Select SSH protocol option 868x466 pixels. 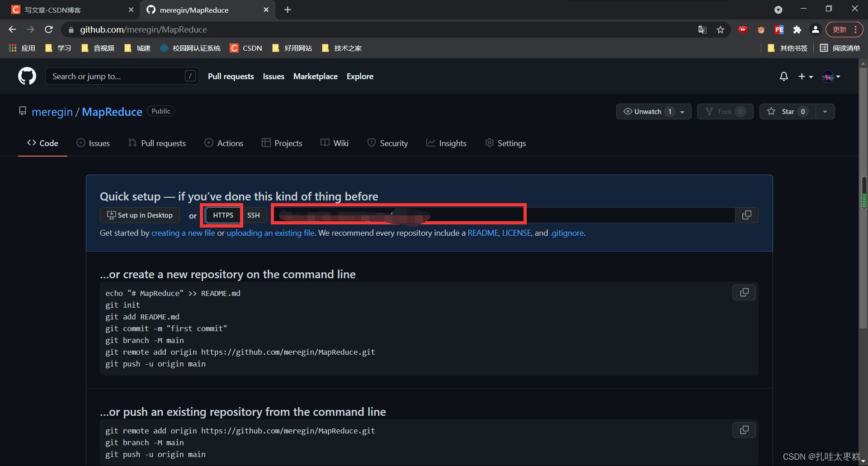tap(254, 215)
